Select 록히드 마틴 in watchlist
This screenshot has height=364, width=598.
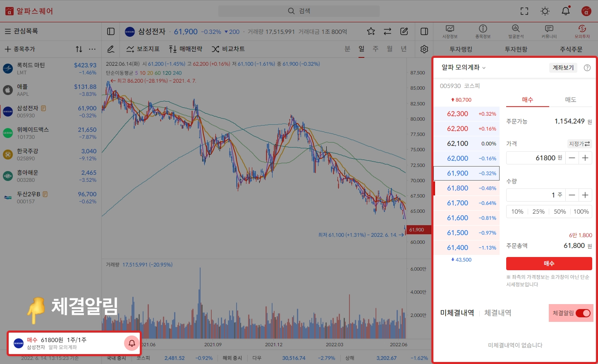50,68
